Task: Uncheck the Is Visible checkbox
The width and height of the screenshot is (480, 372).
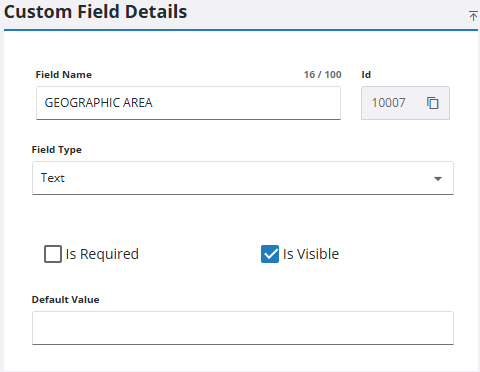Action: [x=270, y=254]
